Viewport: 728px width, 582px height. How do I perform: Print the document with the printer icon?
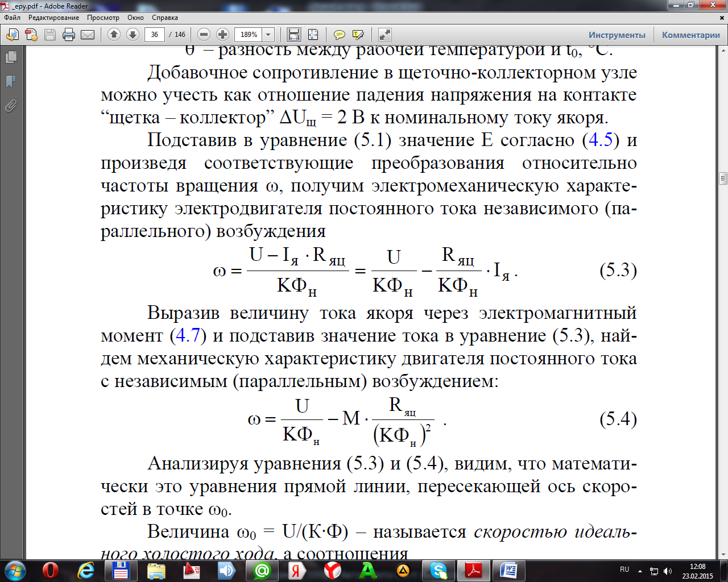click(69, 35)
